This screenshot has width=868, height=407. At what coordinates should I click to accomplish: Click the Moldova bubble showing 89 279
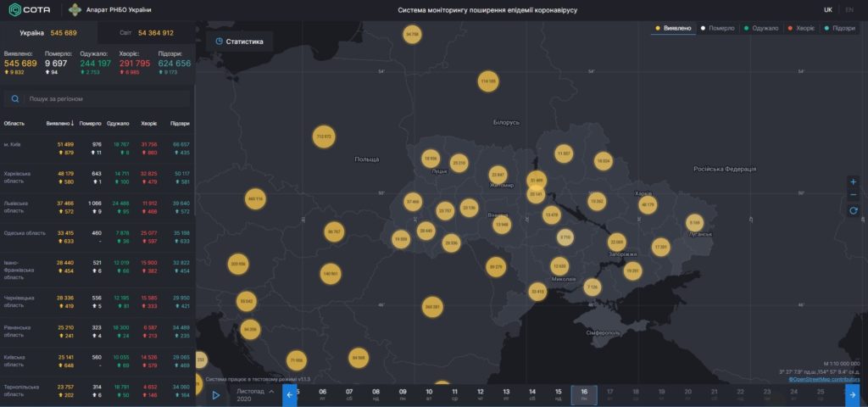coord(496,267)
